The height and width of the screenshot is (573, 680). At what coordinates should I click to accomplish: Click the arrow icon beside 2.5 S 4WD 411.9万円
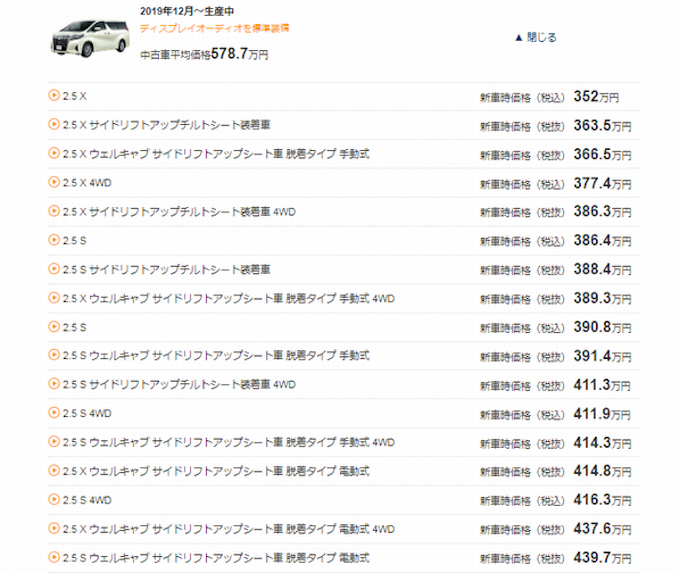coord(54,413)
